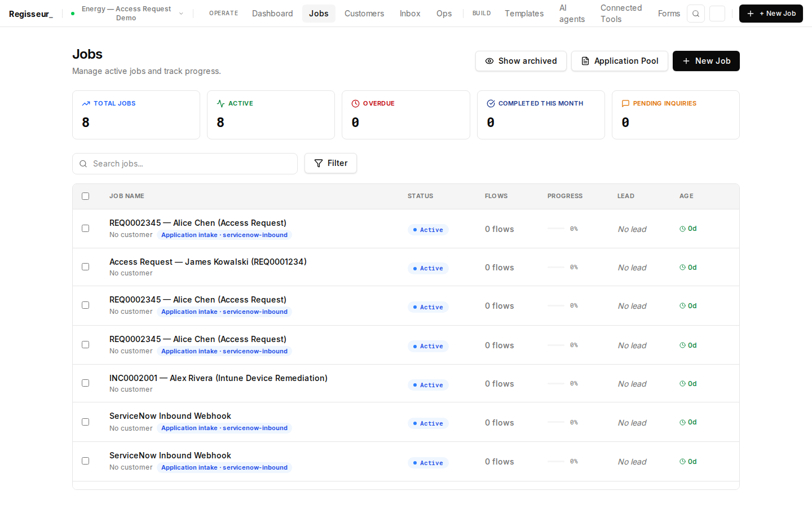Check the James Kowalski access request job

point(86,267)
